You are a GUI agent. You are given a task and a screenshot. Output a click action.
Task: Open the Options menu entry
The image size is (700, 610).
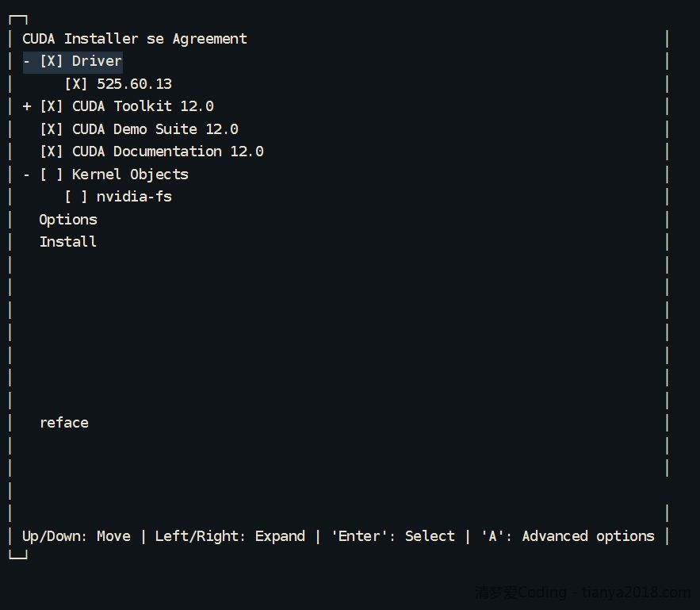point(68,220)
